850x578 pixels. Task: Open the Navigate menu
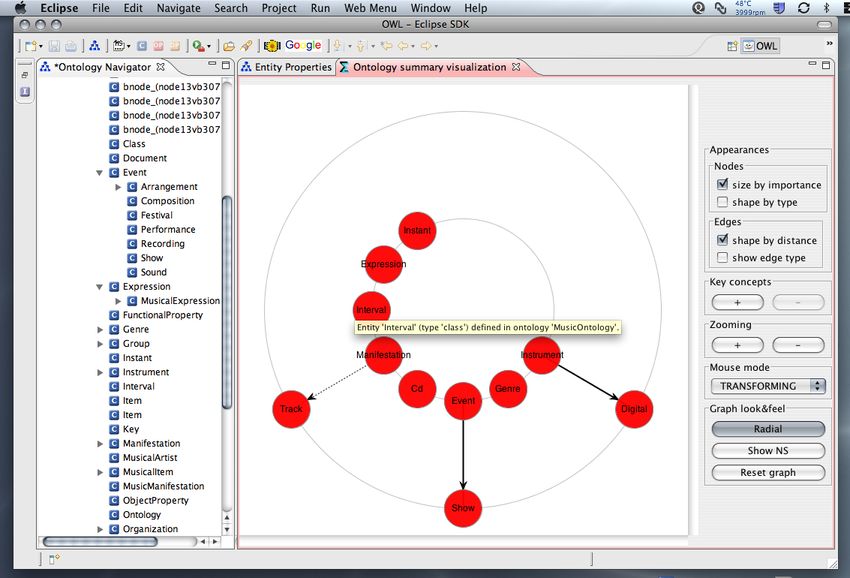178,8
